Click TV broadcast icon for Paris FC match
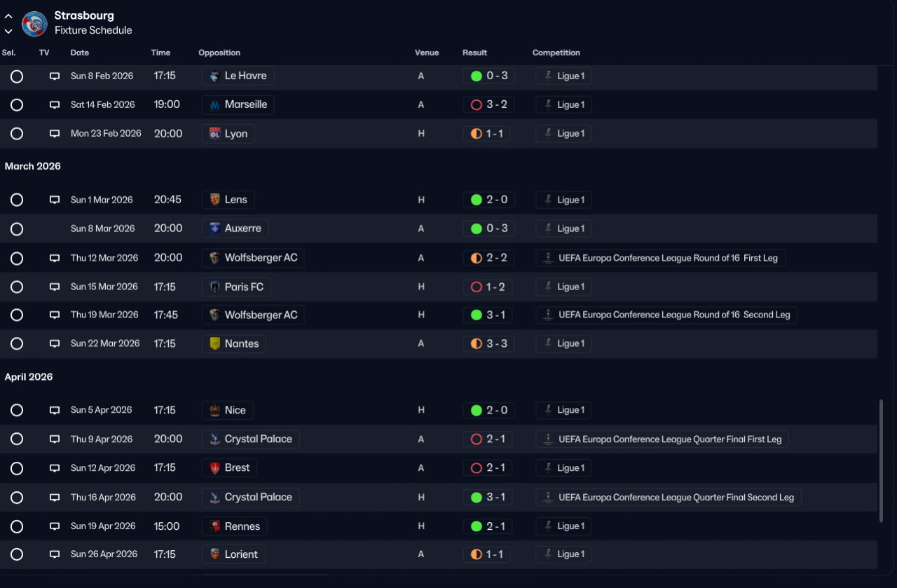The width and height of the screenshot is (897, 588). pos(55,287)
